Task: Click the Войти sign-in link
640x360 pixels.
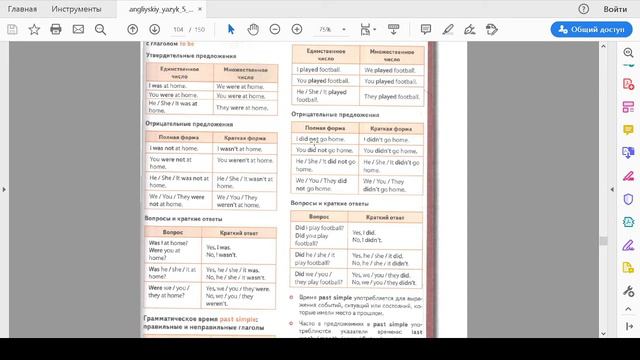Action: coord(615,9)
